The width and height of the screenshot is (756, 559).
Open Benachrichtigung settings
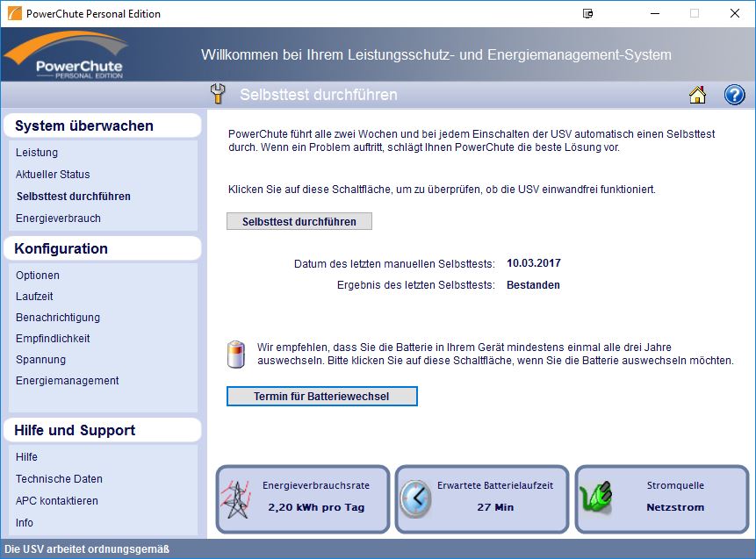click(58, 318)
